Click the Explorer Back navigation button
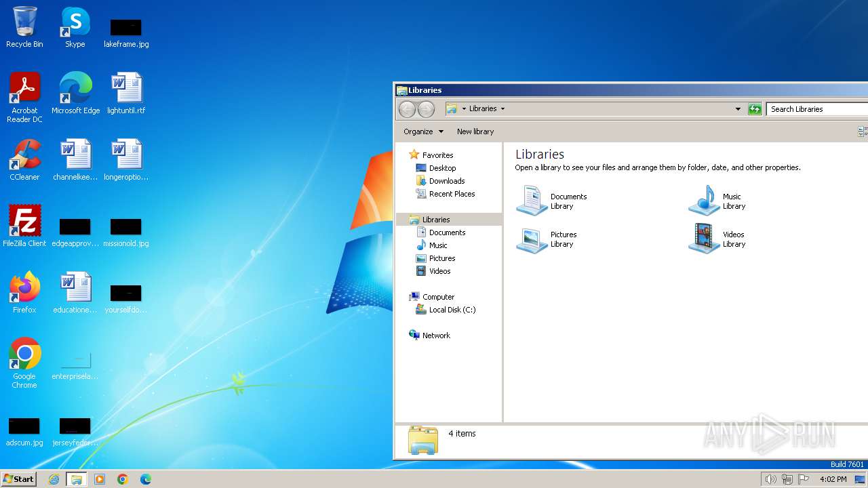The height and width of the screenshot is (488, 868). click(x=407, y=108)
